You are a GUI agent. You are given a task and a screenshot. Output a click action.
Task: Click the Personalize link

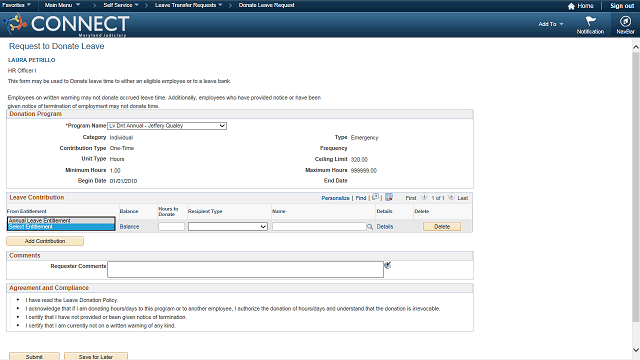pos(336,198)
